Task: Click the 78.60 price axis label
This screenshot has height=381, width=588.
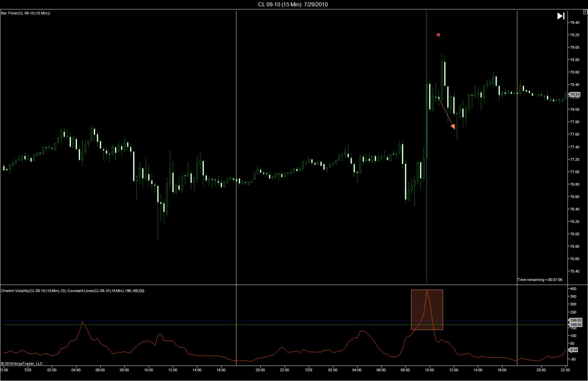Action: tap(575, 72)
